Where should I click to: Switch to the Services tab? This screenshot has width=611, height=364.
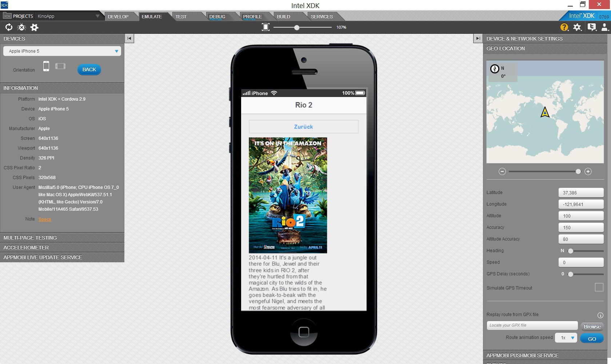[322, 16]
